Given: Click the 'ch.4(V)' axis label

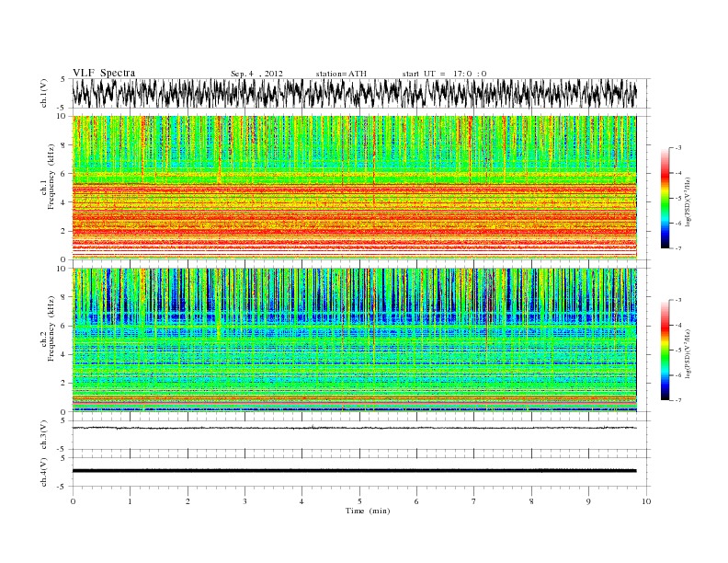Looking at the screenshot, I should [x=44, y=472].
